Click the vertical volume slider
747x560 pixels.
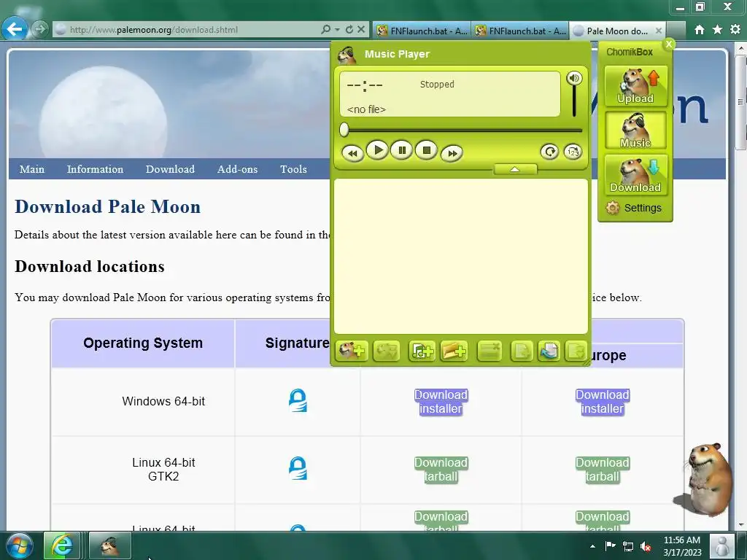[x=575, y=101]
